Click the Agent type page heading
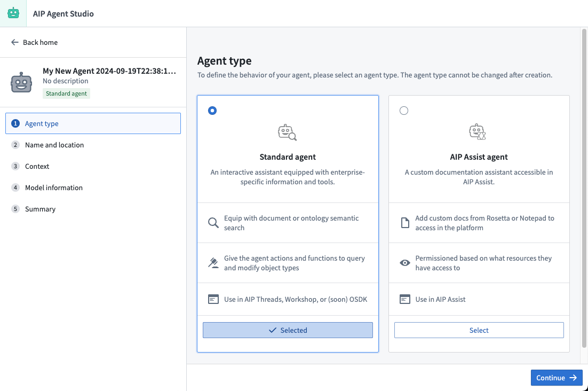This screenshot has height=391, width=588. pos(224,61)
